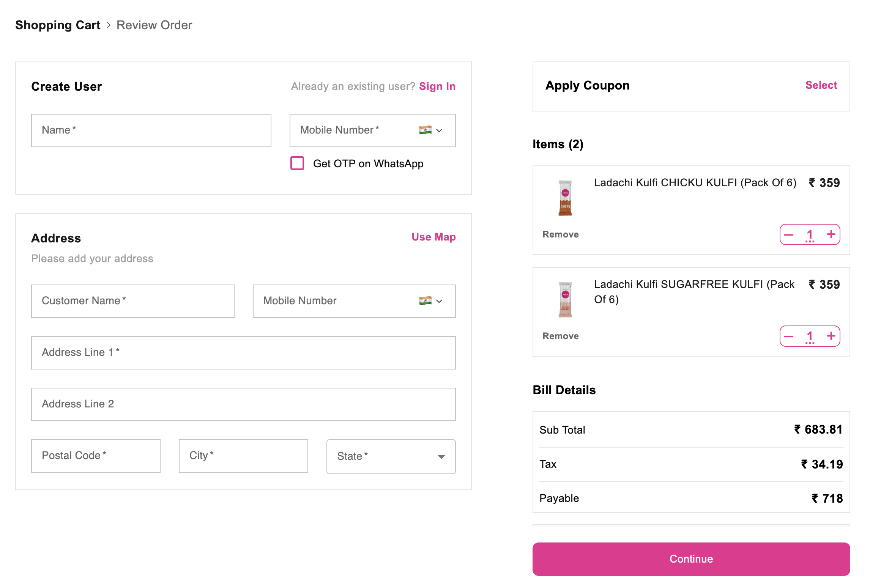The width and height of the screenshot is (870, 588).
Task: Click the Name input field
Action: [151, 130]
